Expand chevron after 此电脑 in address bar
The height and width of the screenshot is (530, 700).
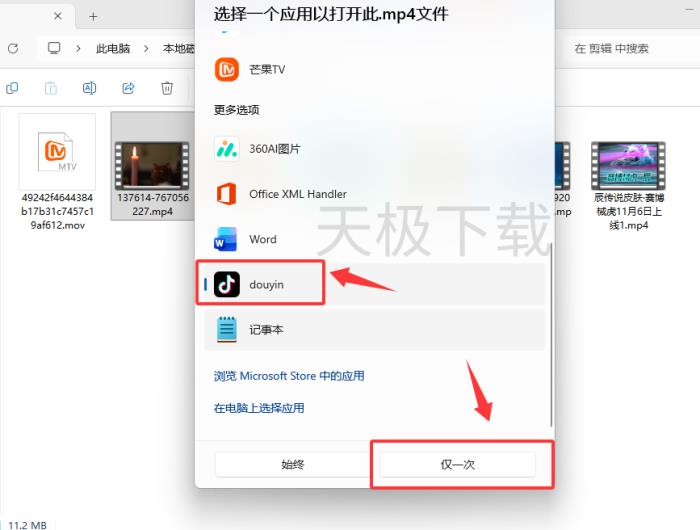pyautogui.click(x=146, y=48)
